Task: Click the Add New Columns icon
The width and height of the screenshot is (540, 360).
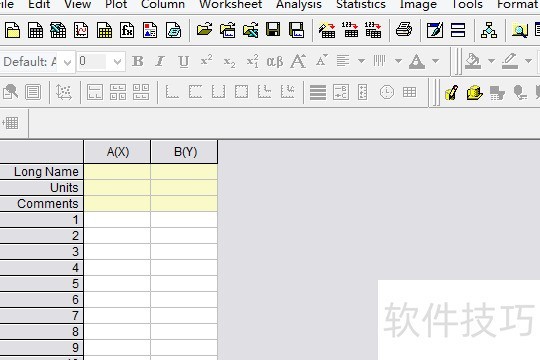Action: [x=10, y=123]
